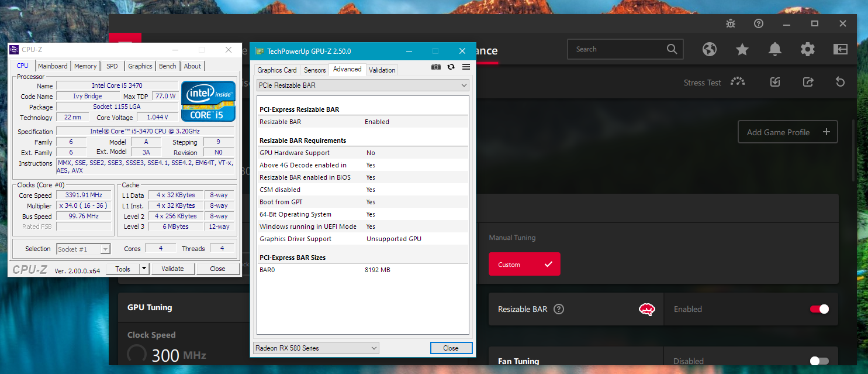The width and height of the screenshot is (868, 374).
Task: Click the Custom tuning checkmark button
Action: tap(524, 264)
